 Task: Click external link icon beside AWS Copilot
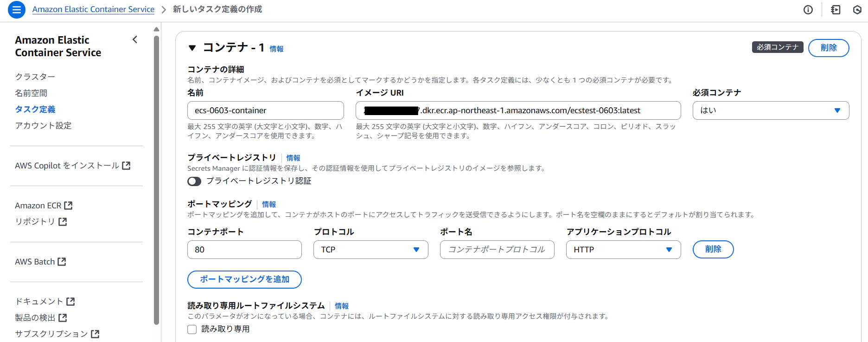(x=126, y=166)
